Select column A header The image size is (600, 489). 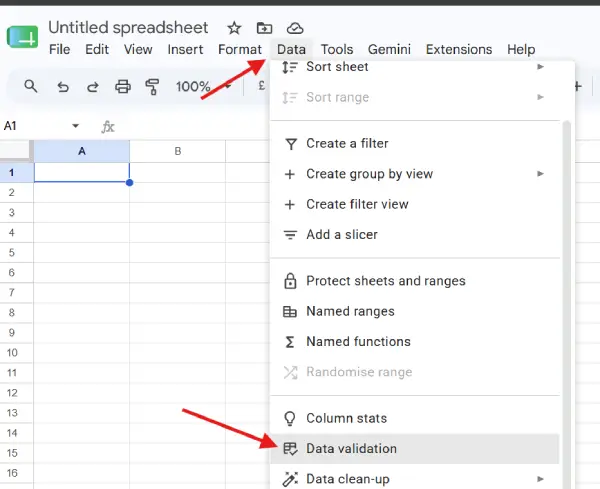coord(82,151)
